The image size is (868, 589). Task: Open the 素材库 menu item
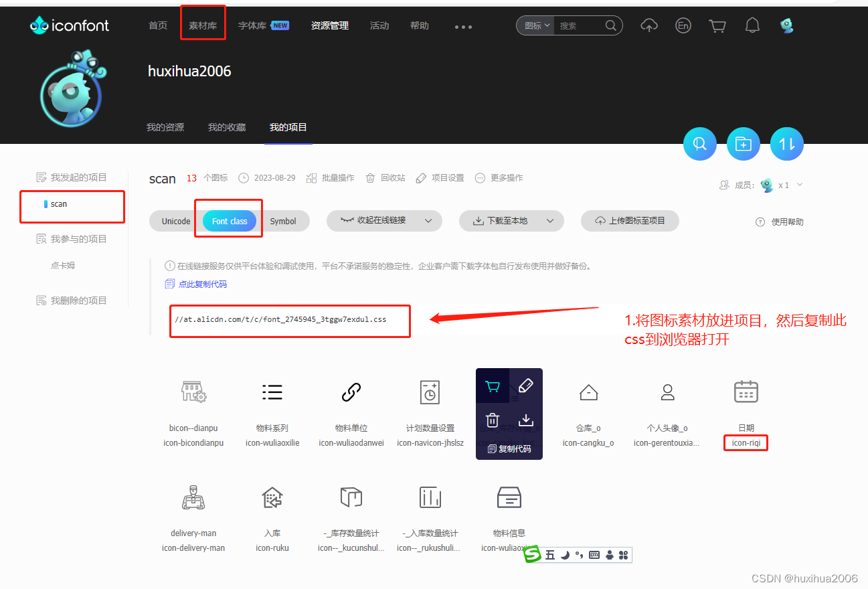[203, 25]
